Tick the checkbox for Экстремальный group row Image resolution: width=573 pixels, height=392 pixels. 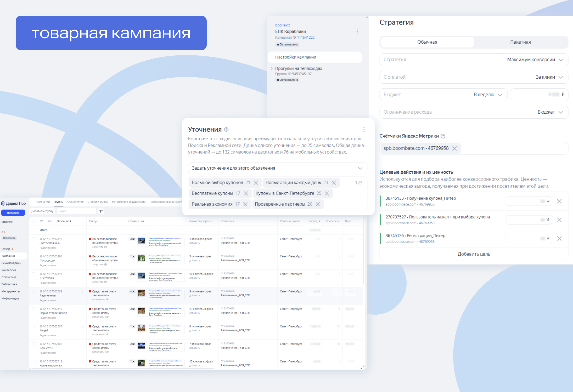click(x=33, y=239)
